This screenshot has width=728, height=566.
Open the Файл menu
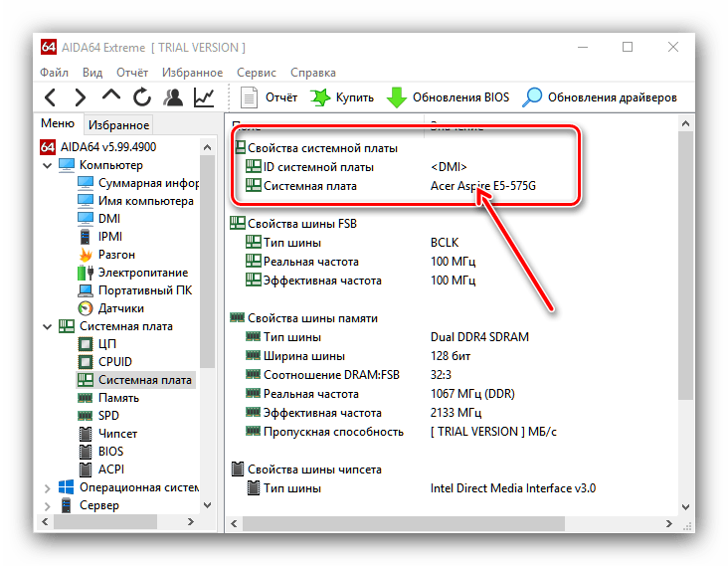tap(54, 73)
